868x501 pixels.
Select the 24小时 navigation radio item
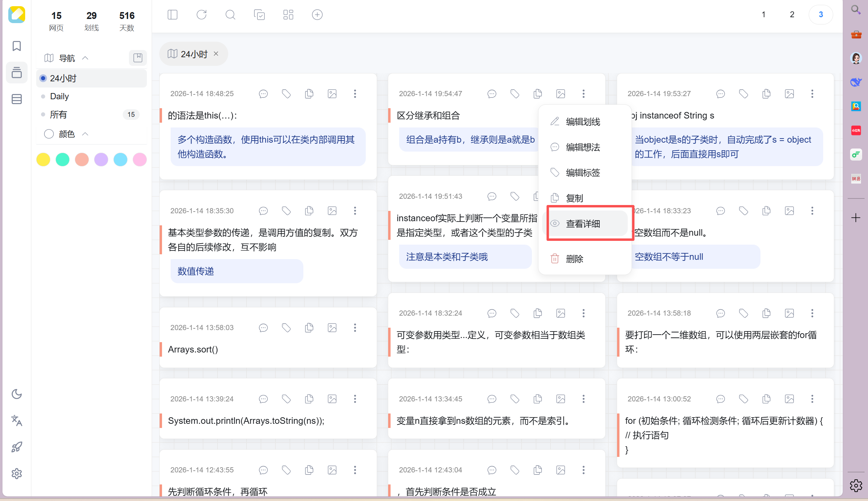63,78
